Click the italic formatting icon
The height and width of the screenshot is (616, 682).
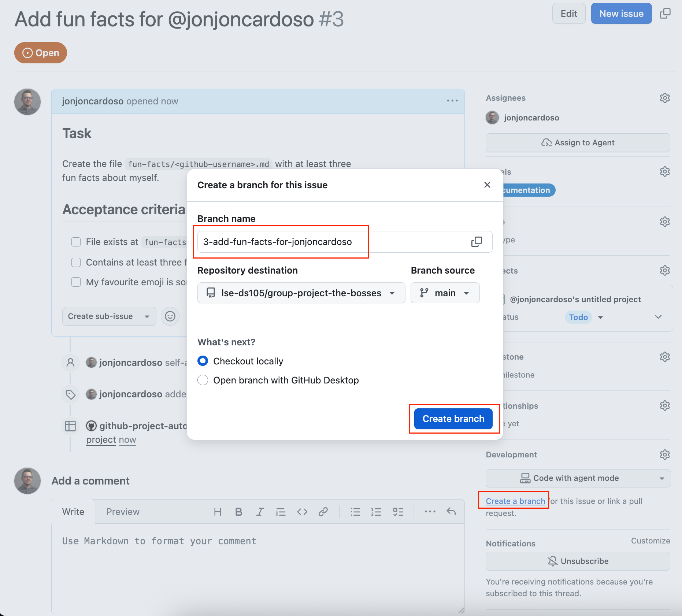[260, 512]
